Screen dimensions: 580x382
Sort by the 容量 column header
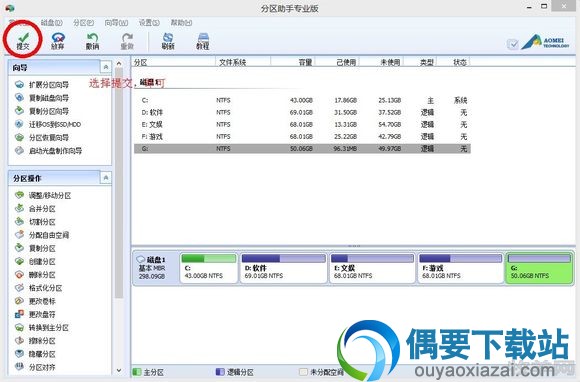point(293,62)
